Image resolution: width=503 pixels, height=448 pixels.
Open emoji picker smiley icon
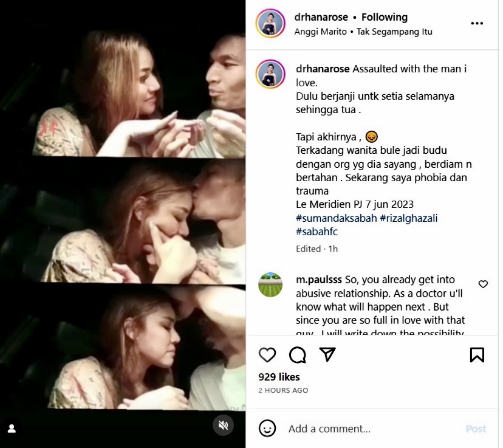(x=267, y=429)
